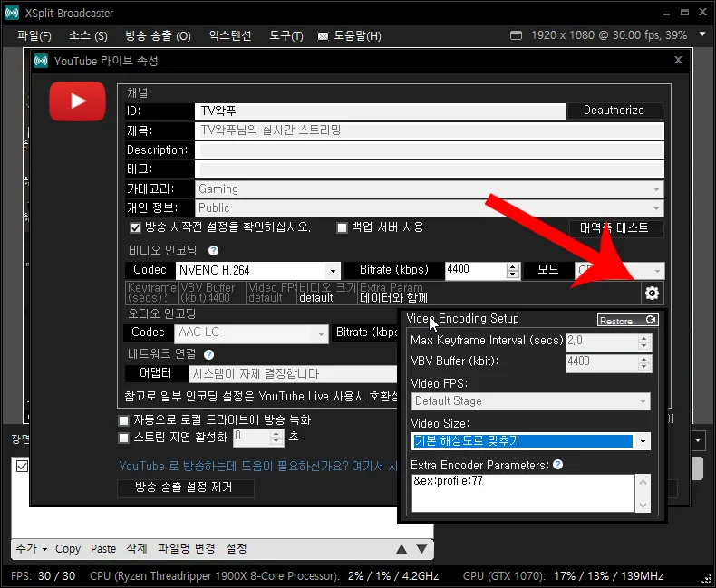Click the Extra Encoder Parameters text box
The width and height of the screenshot is (716, 588).
523,493
